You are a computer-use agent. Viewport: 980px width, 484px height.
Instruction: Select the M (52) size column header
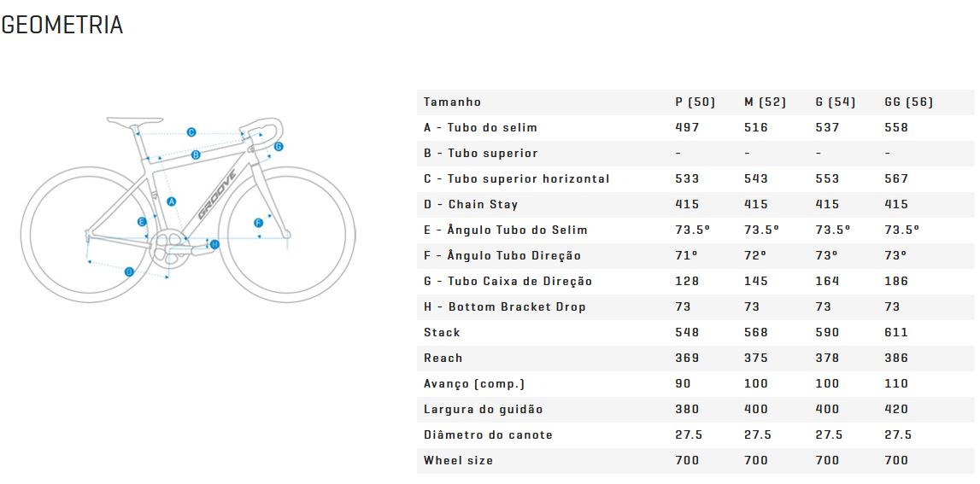(x=765, y=102)
